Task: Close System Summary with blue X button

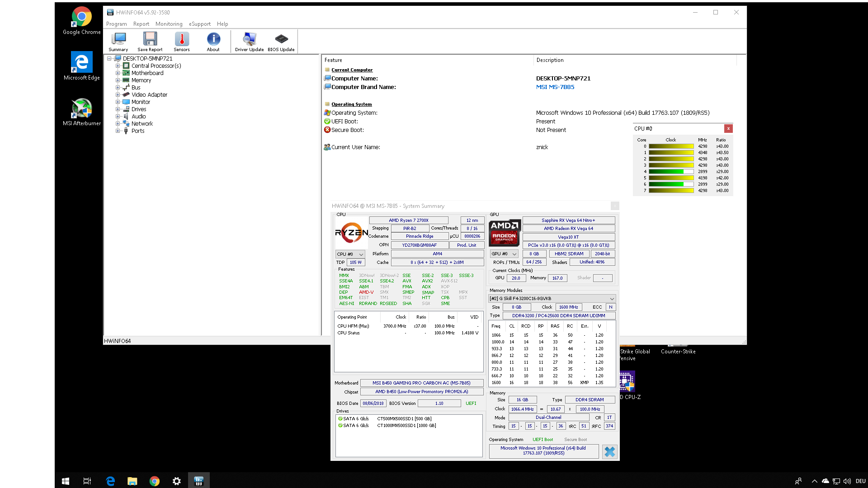Action: (609, 451)
